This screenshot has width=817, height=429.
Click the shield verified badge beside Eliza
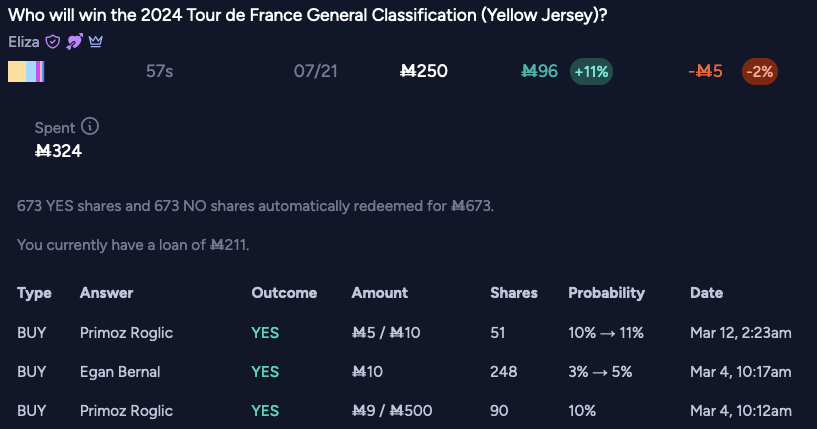coord(53,42)
